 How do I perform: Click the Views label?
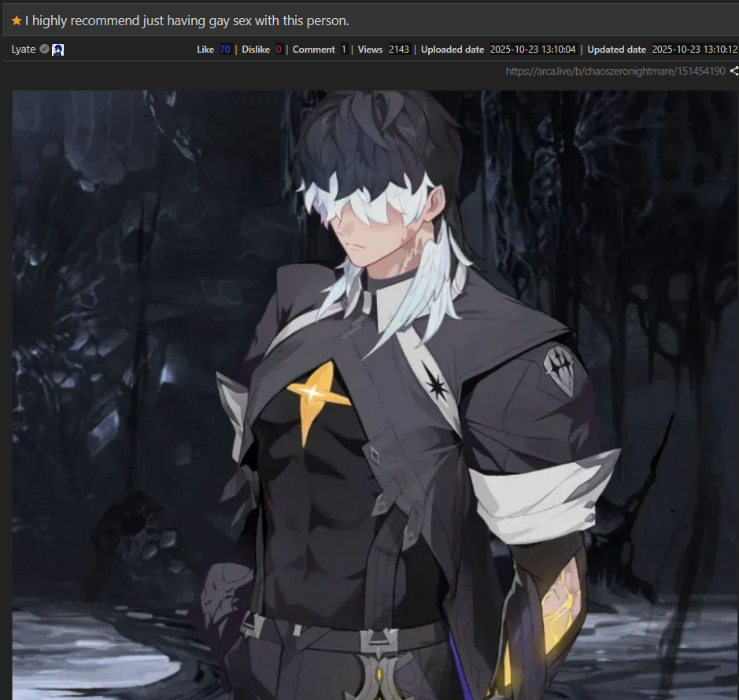point(370,50)
